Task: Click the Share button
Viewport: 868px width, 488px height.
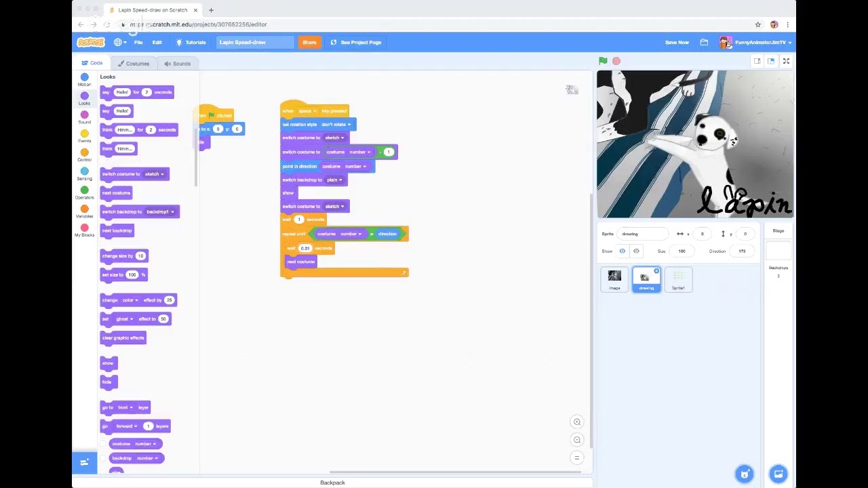Action: point(309,42)
